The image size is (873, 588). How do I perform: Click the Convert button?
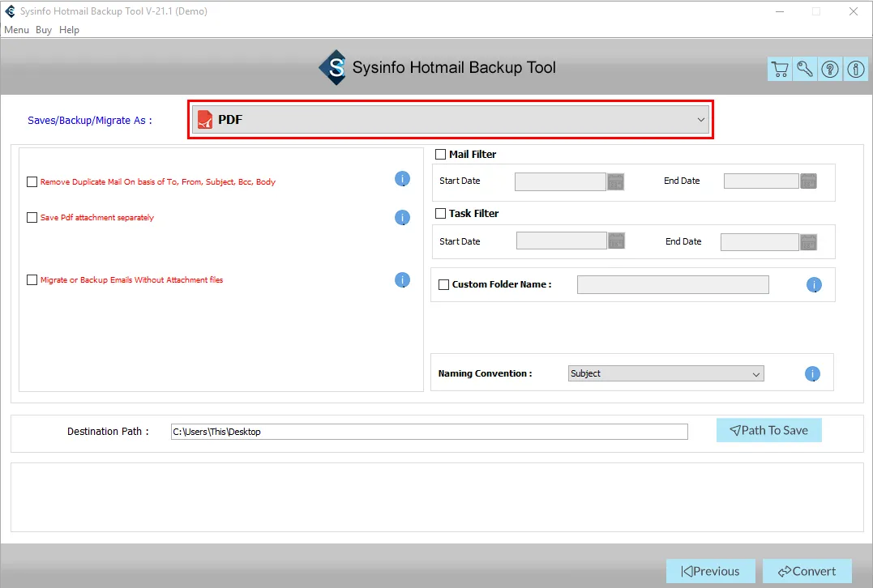807,571
